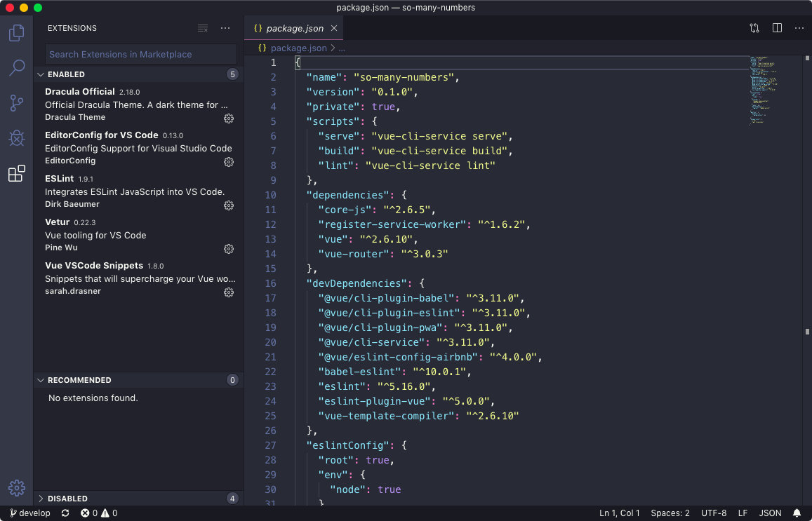Click the "eslintConfig" key
This screenshot has height=521, width=812.
point(347,445)
